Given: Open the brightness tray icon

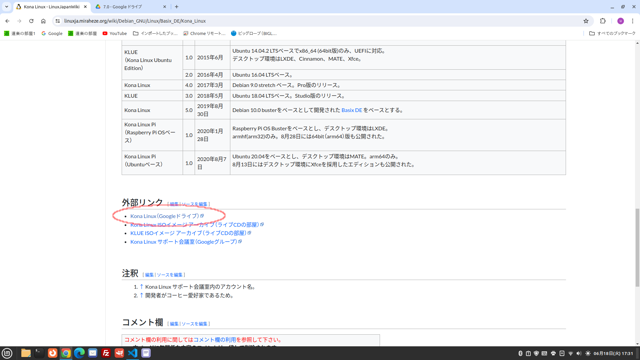Looking at the screenshot, I should coord(588,353).
